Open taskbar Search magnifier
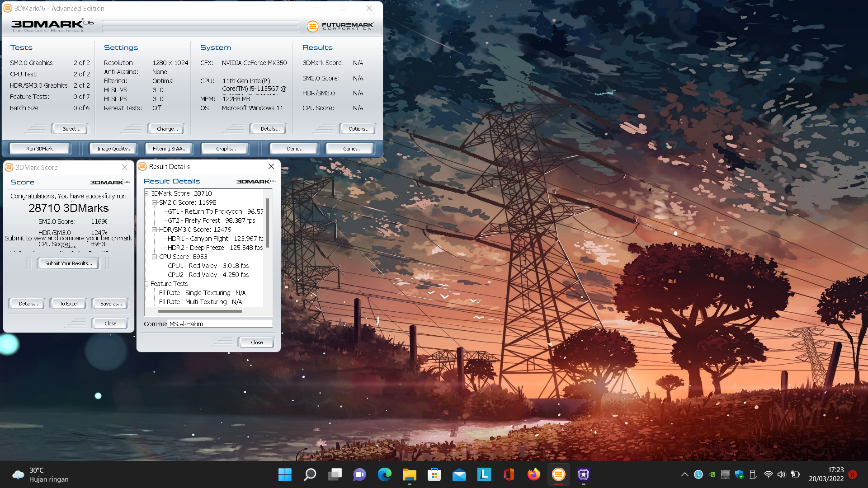 tap(310, 474)
